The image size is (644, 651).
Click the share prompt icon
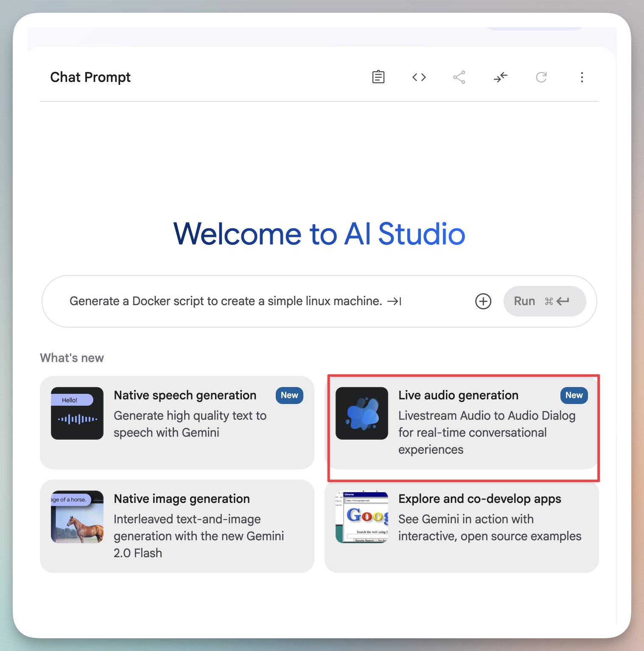(x=459, y=77)
